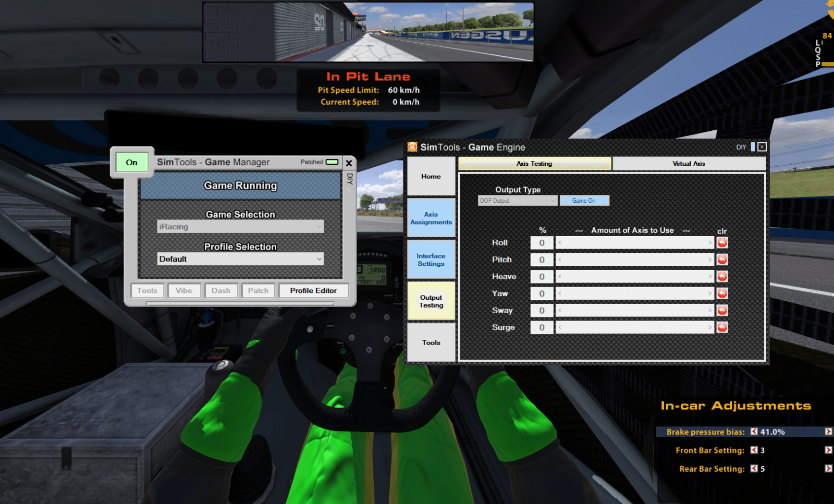Screen dimensions: 834x504
Task: Click the Surge axis amount slider
Action: (635, 327)
